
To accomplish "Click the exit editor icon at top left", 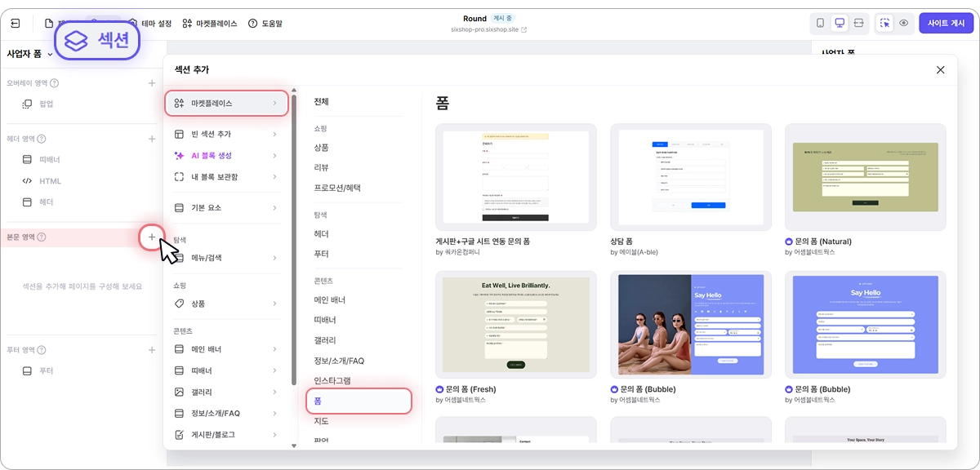I will [x=16, y=24].
